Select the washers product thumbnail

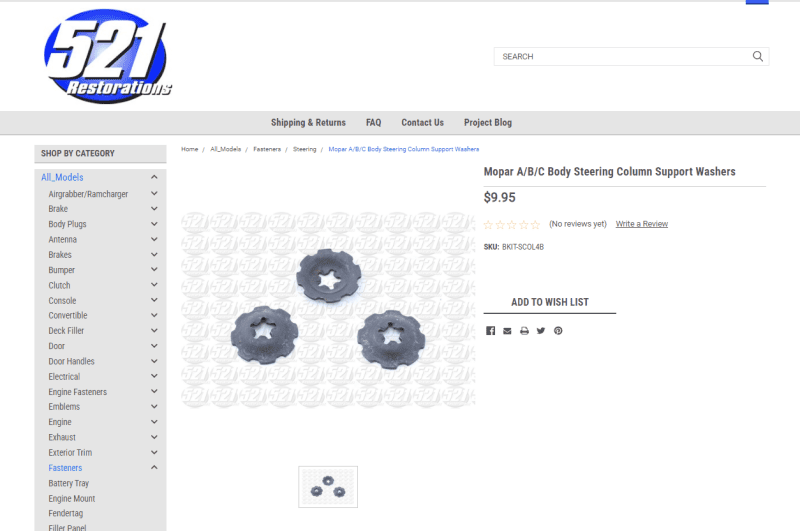(x=328, y=487)
